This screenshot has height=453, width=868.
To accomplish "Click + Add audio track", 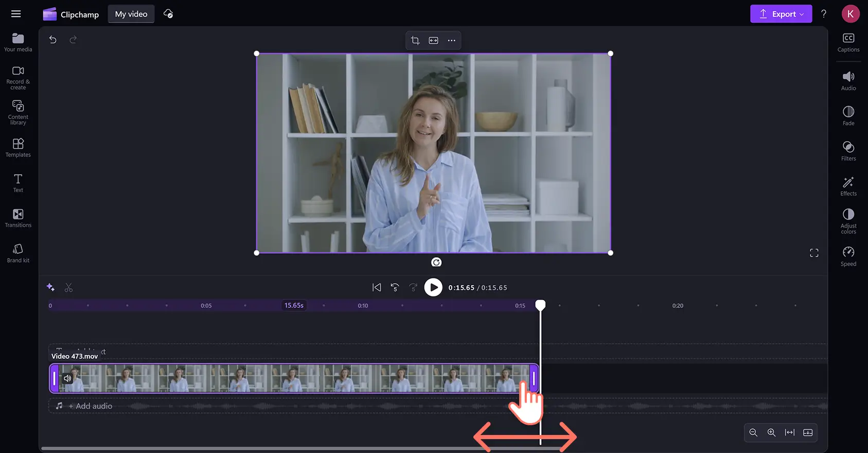I will [x=91, y=406].
